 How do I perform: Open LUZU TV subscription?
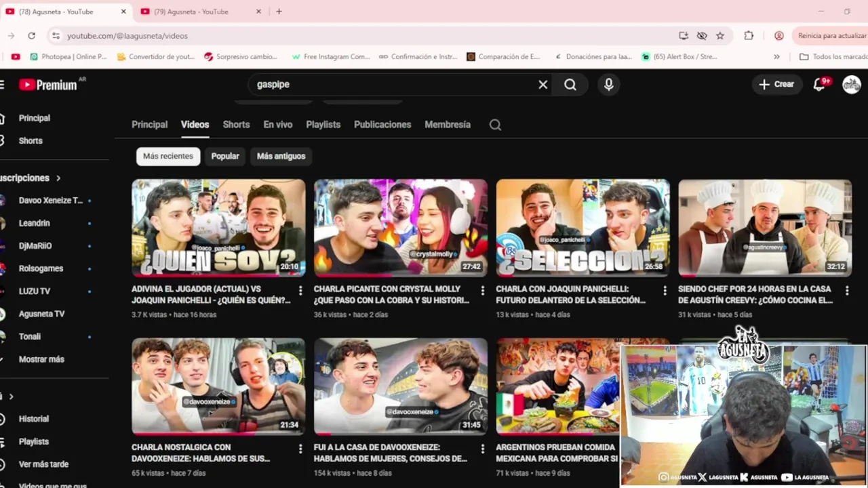(x=34, y=291)
